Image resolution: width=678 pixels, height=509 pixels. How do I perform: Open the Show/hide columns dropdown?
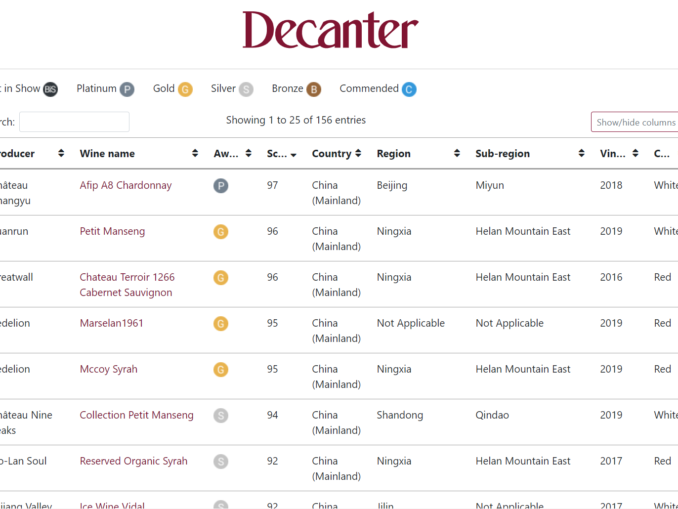pyautogui.click(x=635, y=123)
